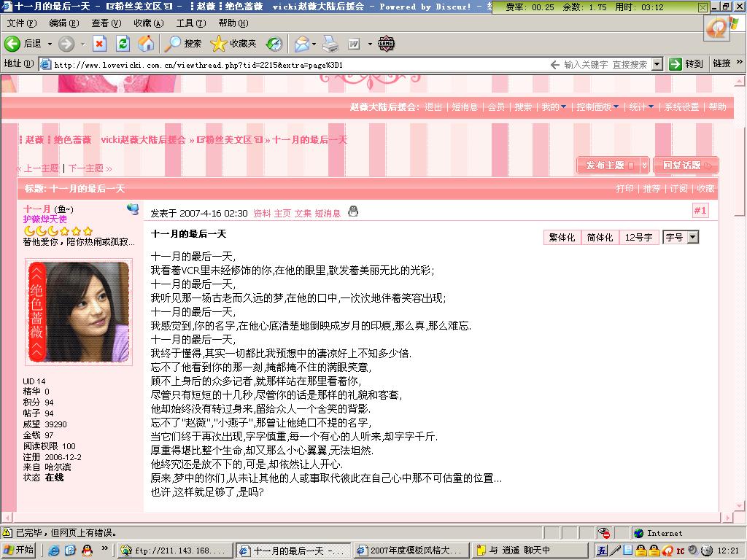
Task: Open the Back button history dropdown arrow
Action: pos(50,44)
